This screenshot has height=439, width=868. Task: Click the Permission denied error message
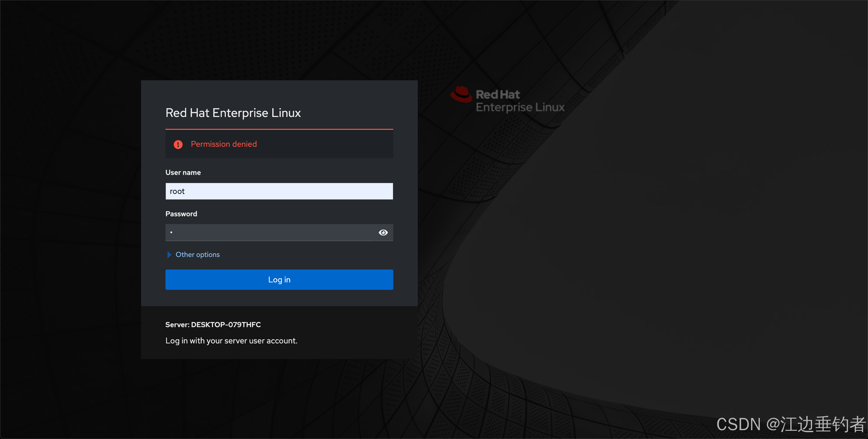click(x=224, y=144)
